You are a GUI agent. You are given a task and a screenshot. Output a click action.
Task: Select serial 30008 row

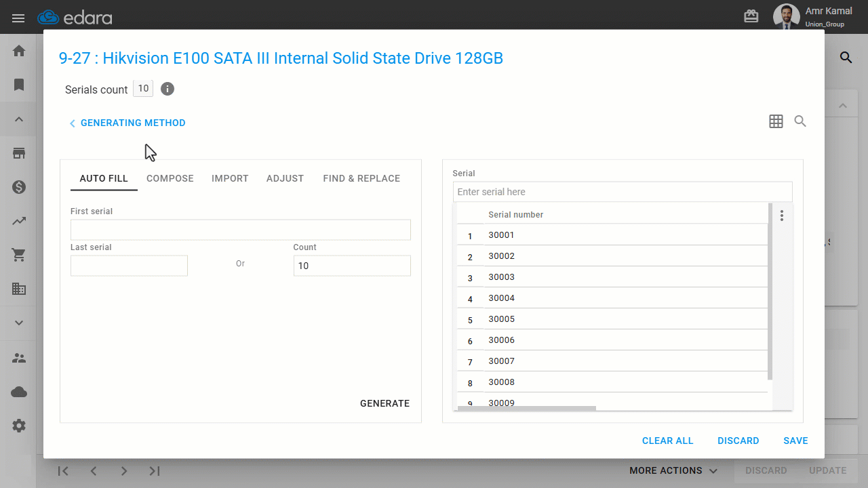click(x=612, y=382)
